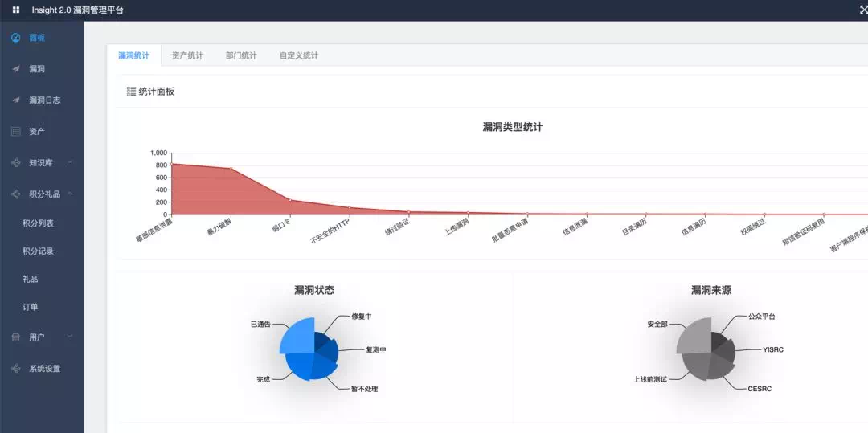The width and height of the screenshot is (868, 433).
Task: Click the dashboard icon next to 面板
Action: 16,38
